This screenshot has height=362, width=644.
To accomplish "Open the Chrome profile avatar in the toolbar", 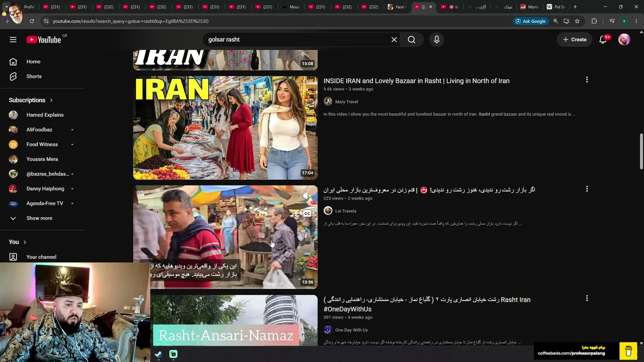I will [624, 21].
